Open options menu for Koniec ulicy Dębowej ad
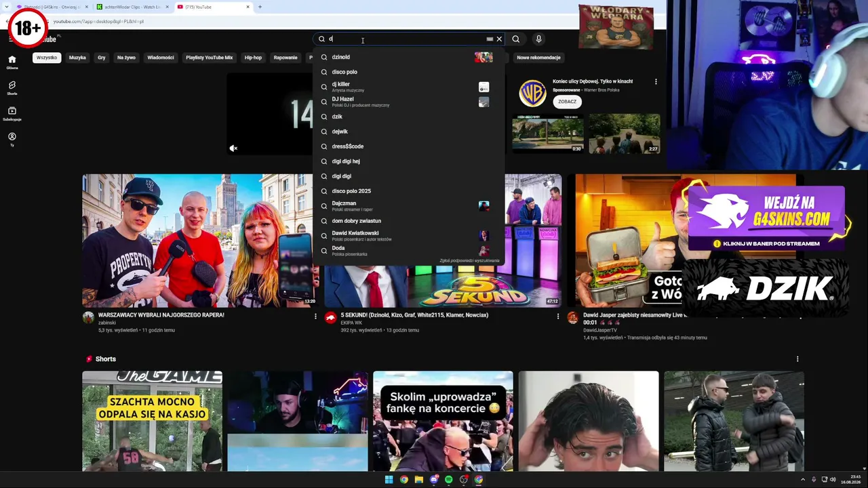 point(656,81)
